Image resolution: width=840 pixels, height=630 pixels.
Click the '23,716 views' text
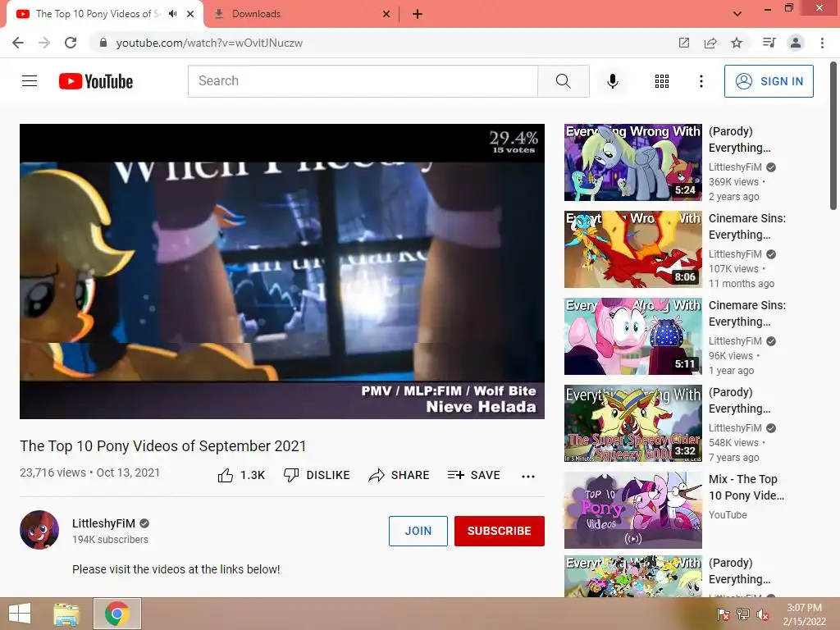52,472
